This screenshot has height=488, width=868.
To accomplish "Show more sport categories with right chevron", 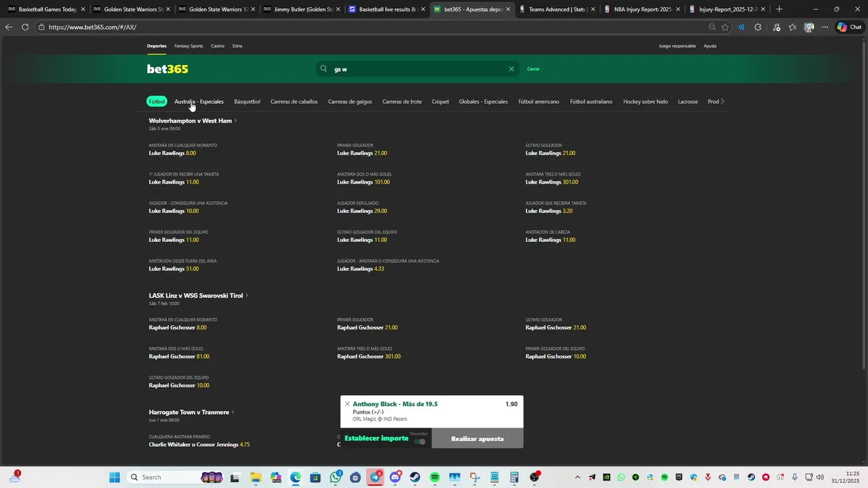I will 722,102.
